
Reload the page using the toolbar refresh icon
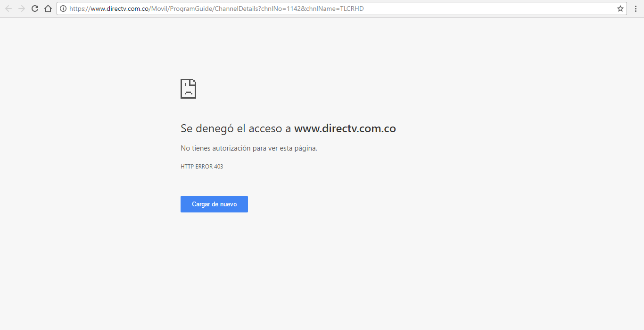click(35, 8)
